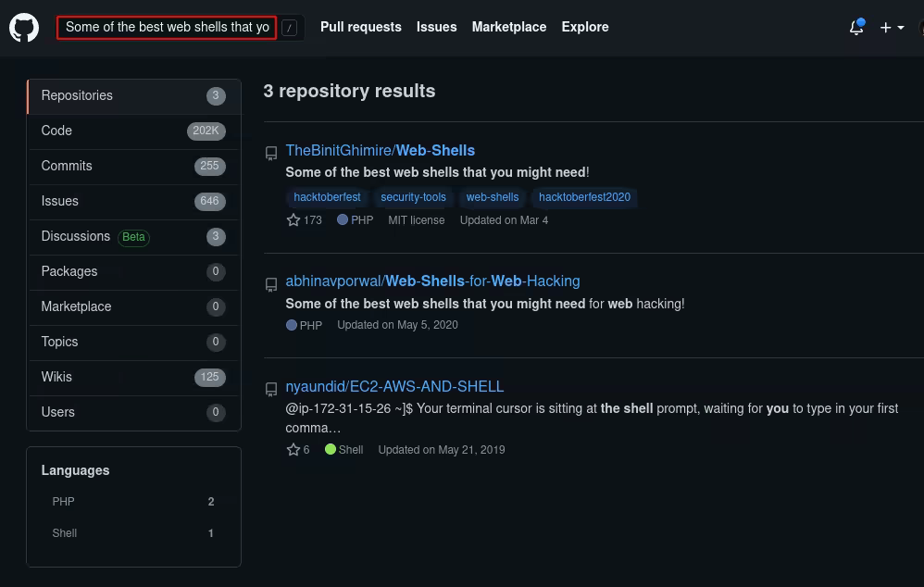The image size is (924, 587).
Task: Open Pull requests in top navigation
Action: [x=360, y=27]
